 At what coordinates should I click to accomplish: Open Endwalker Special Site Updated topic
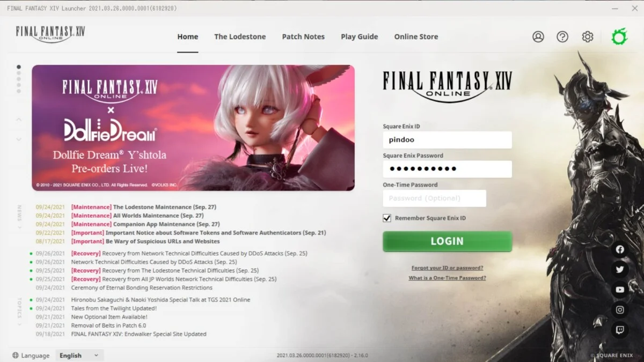[138, 334]
